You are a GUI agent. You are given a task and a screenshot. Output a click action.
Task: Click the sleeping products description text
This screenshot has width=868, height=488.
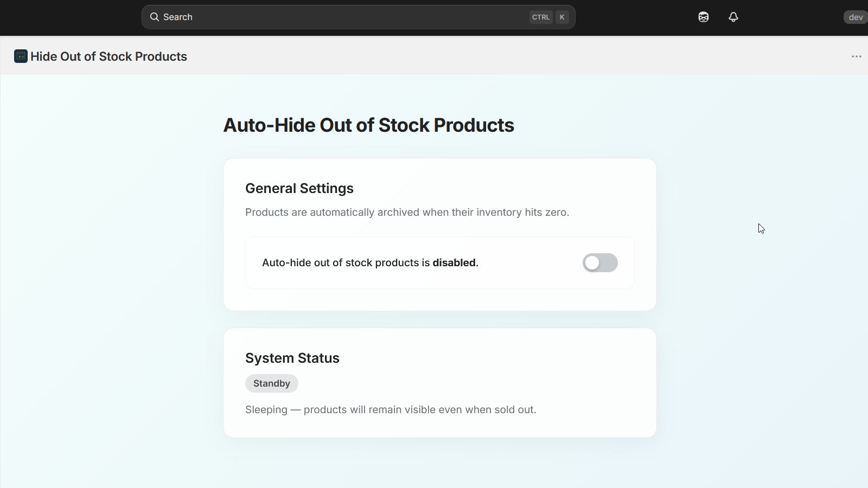tap(390, 409)
